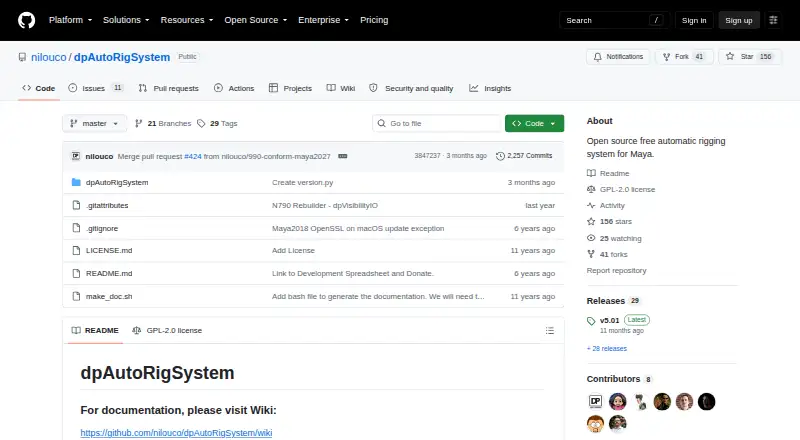Click the .gitattributes file icon
Screen dimensions: 800x440
(x=76, y=205)
